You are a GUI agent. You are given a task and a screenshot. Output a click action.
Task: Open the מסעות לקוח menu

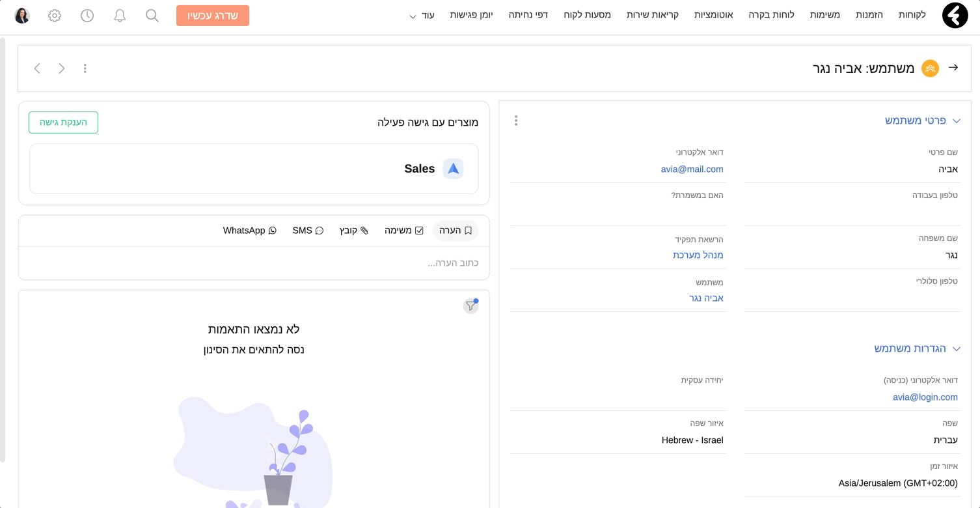click(x=588, y=14)
